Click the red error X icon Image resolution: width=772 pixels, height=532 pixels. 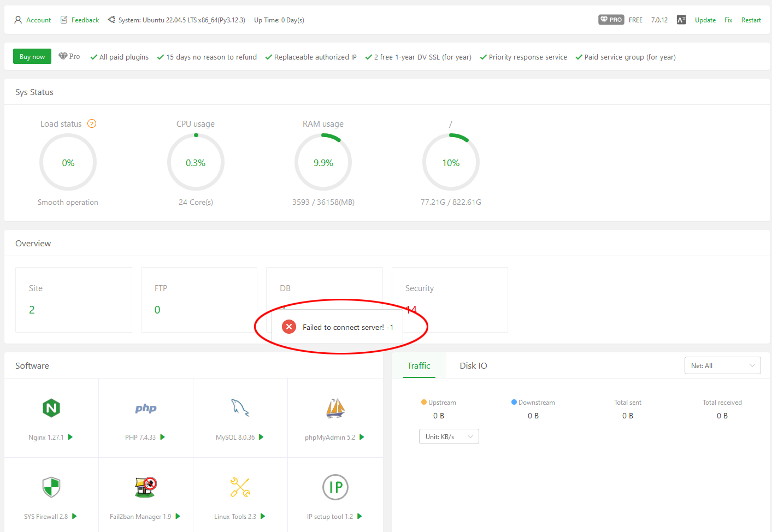pos(289,327)
